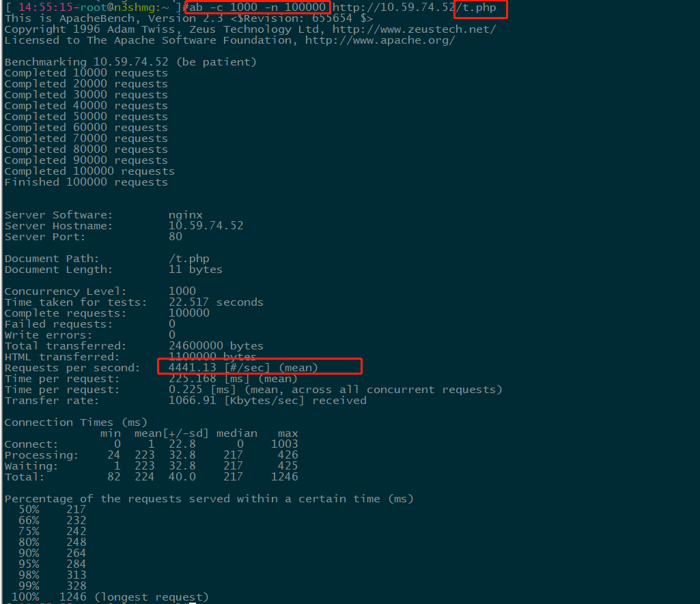Click the Concurrency Level value '1000'
Viewport: 700px width, 604px height.
182,291
